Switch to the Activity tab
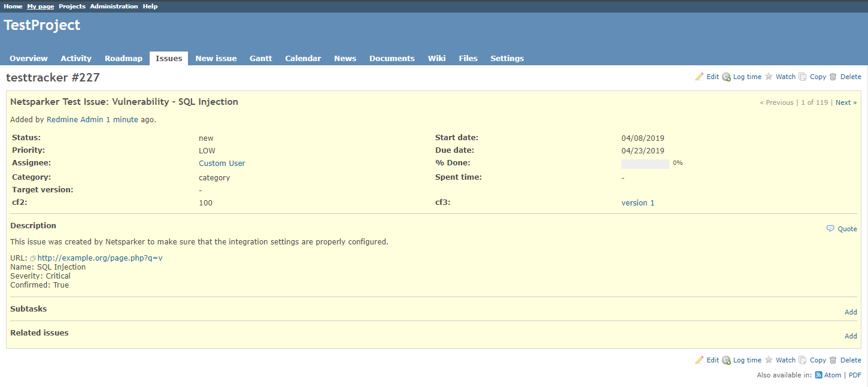This screenshot has height=387, width=868. click(x=75, y=58)
